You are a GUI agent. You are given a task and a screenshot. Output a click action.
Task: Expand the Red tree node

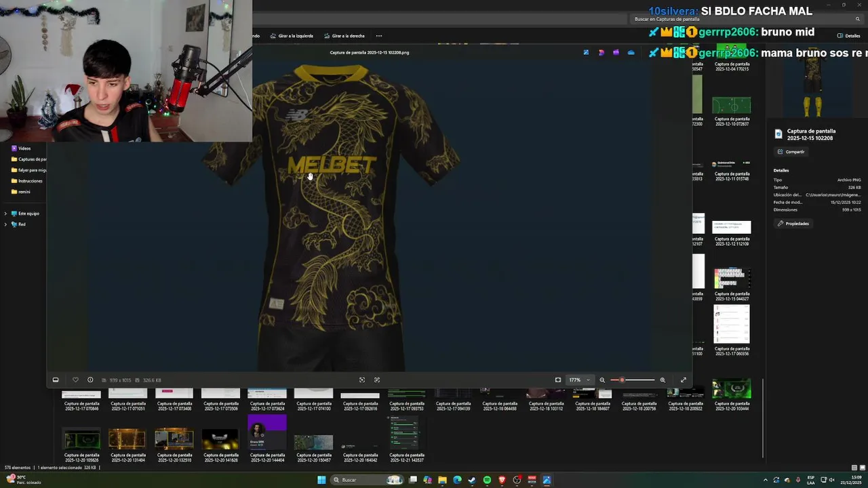click(x=5, y=224)
